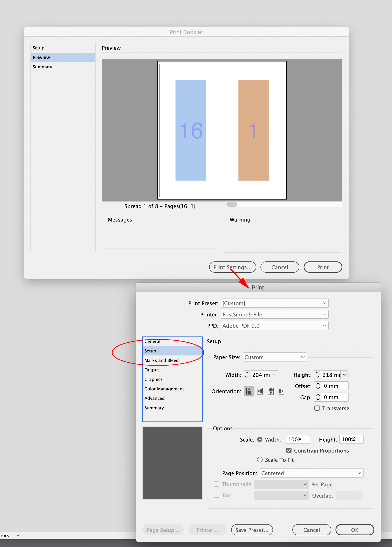Enable the Transverse checkbox

[317, 408]
